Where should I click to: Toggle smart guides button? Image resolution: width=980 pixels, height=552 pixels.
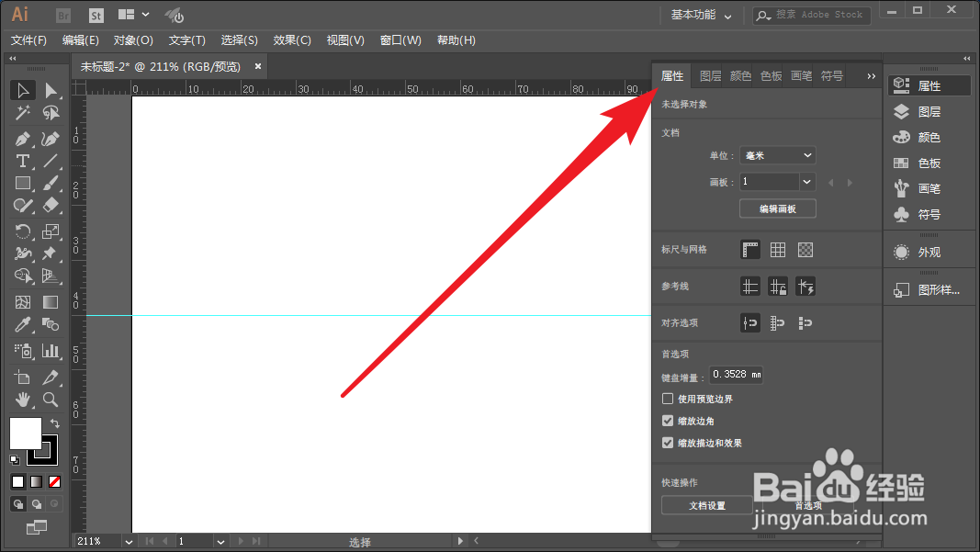click(805, 287)
